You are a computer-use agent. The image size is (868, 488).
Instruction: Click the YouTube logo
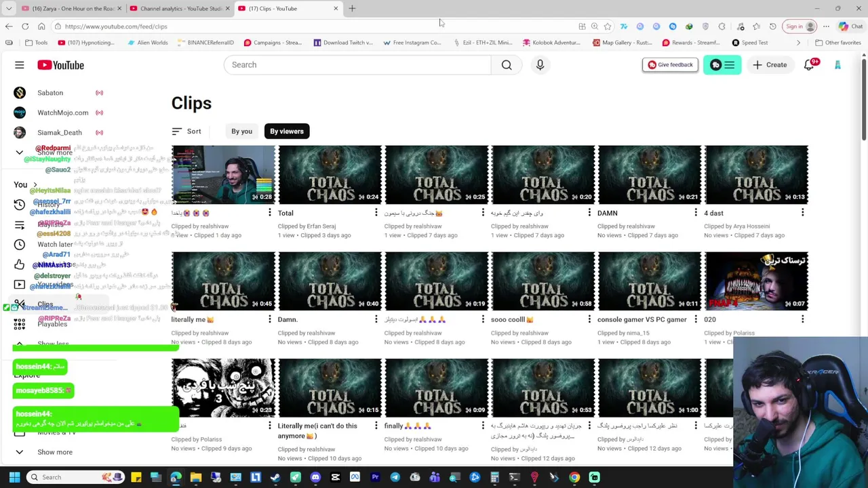[60, 65]
